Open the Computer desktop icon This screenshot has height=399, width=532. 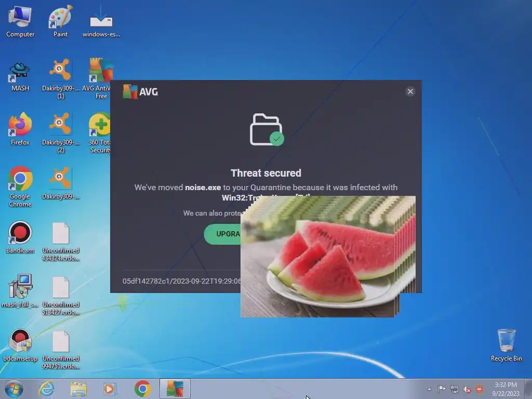click(20, 21)
